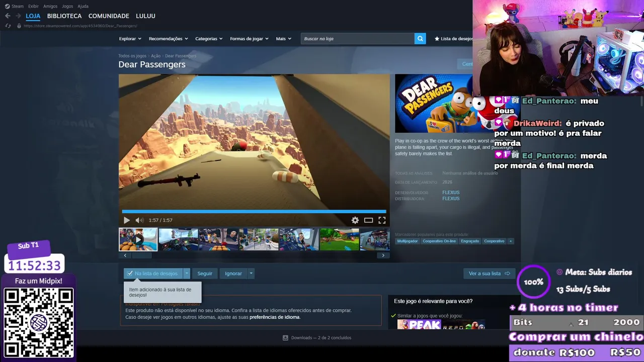Switch to the BIBLIOTECA tab
Viewport: 644px width, 362px height.
click(64, 16)
